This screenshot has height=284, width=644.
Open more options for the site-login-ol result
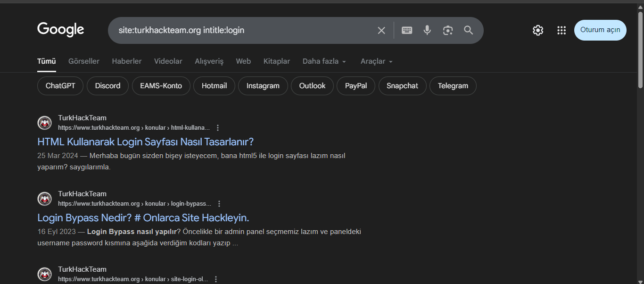[x=216, y=279]
